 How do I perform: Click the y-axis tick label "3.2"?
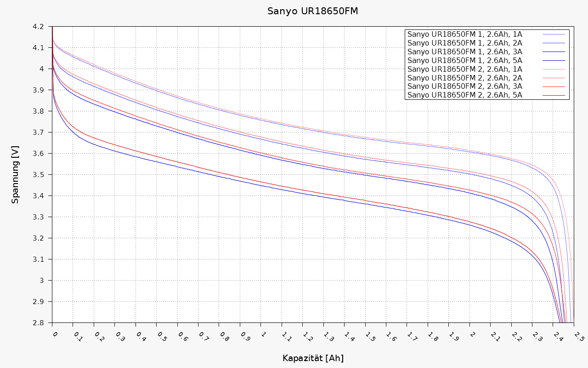[x=38, y=238]
